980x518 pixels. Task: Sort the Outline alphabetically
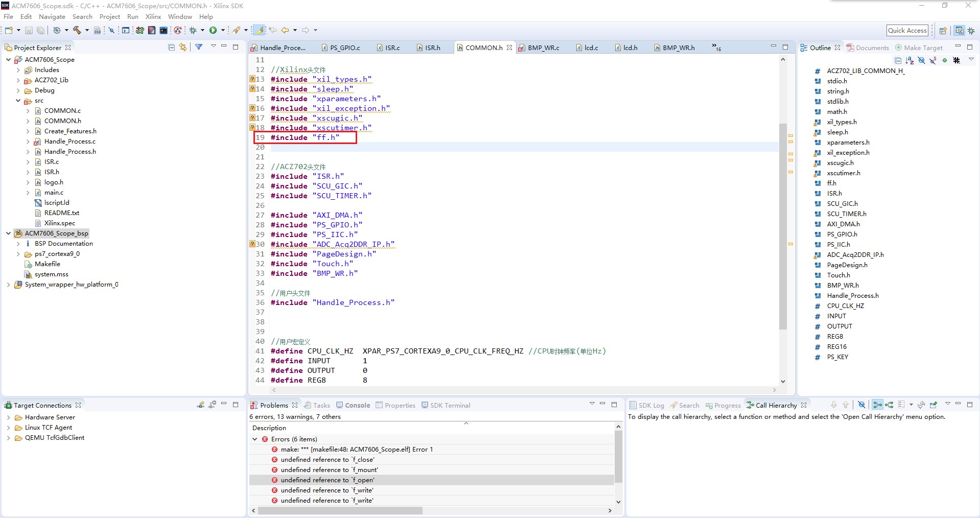point(909,60)
